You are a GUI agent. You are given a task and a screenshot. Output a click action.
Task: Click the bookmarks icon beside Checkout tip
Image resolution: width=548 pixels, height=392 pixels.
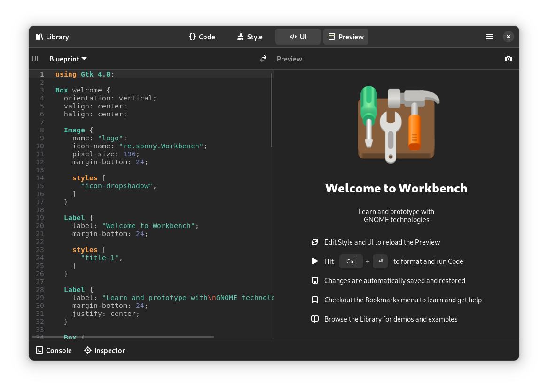[314, 300]
